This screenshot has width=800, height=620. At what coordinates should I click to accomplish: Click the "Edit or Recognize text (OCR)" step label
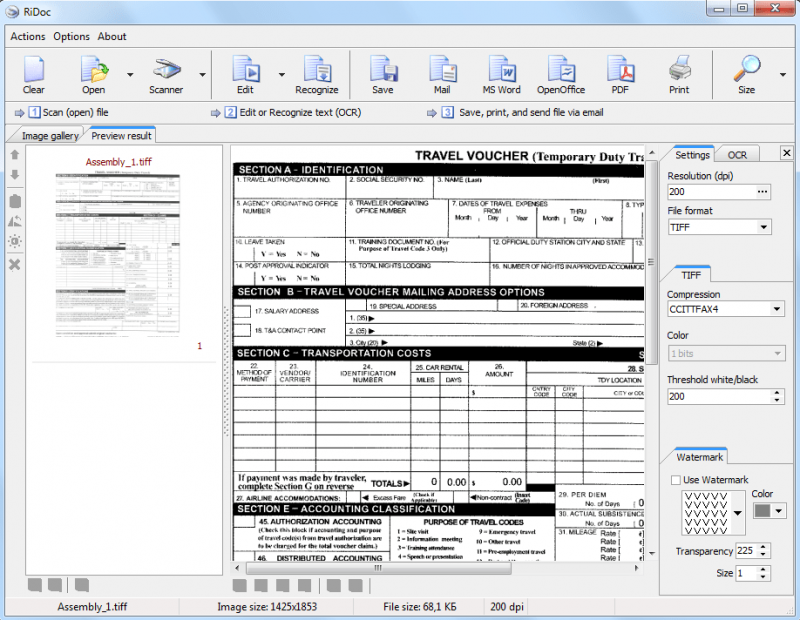[300, 112]
